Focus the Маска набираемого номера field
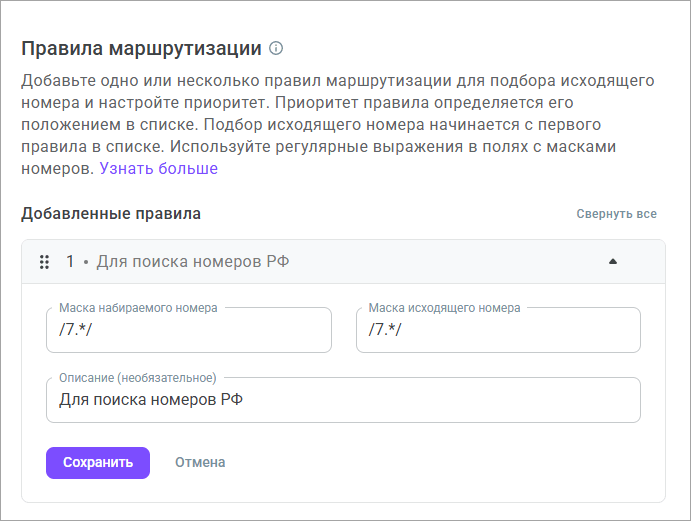 (x=188, y=331)
